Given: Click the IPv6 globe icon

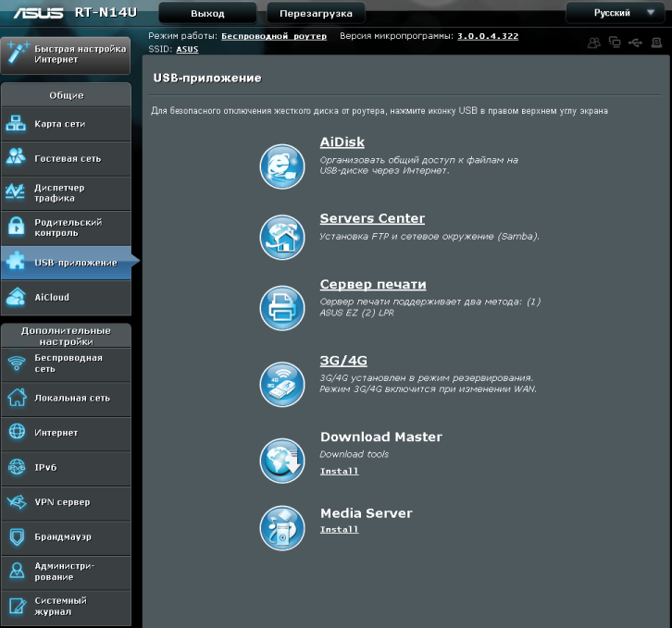Looking at the screenshot, I should [18, 467].
